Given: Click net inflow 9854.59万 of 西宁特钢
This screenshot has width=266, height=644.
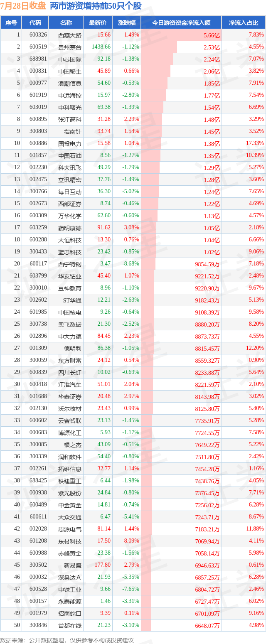Looking at the screenshot, I should (207, 264).
